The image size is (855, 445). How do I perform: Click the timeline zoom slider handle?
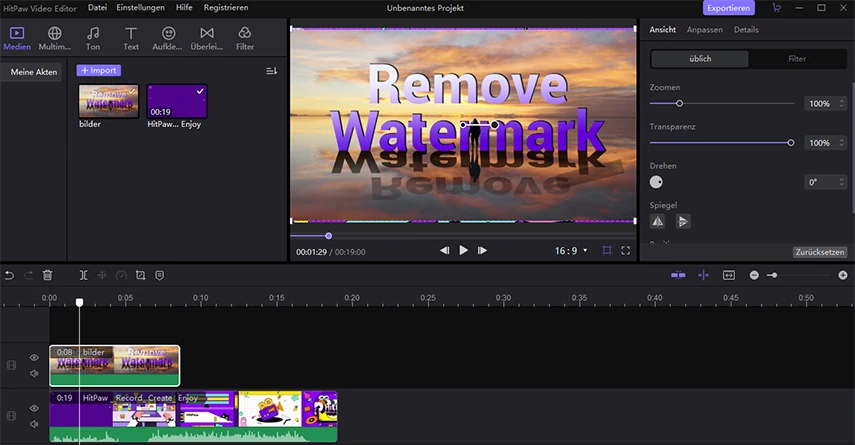[x=774, y=275]
